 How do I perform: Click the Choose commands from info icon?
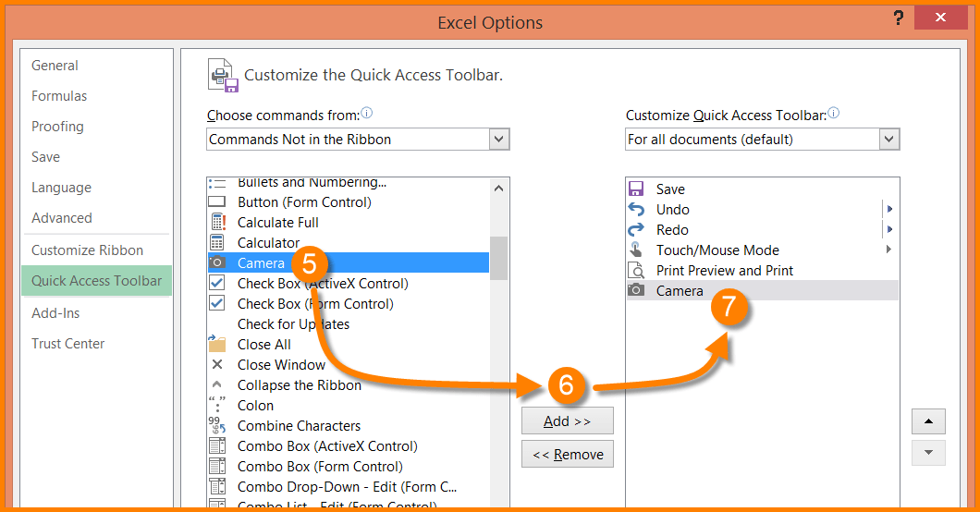click(367, 113)
